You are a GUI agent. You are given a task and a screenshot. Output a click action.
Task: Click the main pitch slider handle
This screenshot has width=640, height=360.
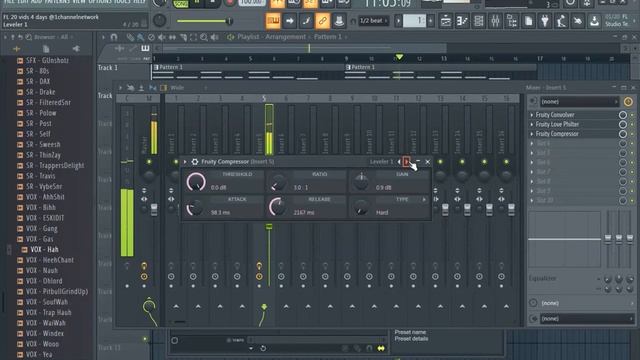pos(229,21)
